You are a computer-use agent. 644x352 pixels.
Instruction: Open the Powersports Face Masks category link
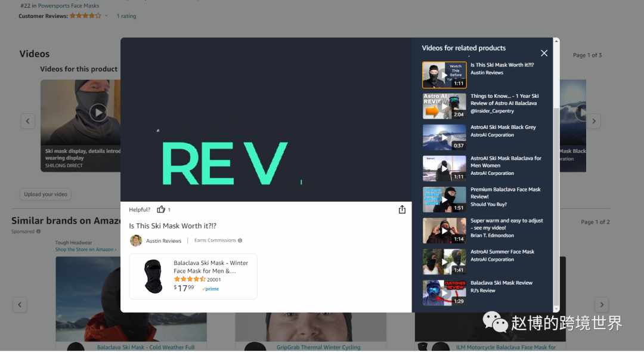[x=68, y=6]
